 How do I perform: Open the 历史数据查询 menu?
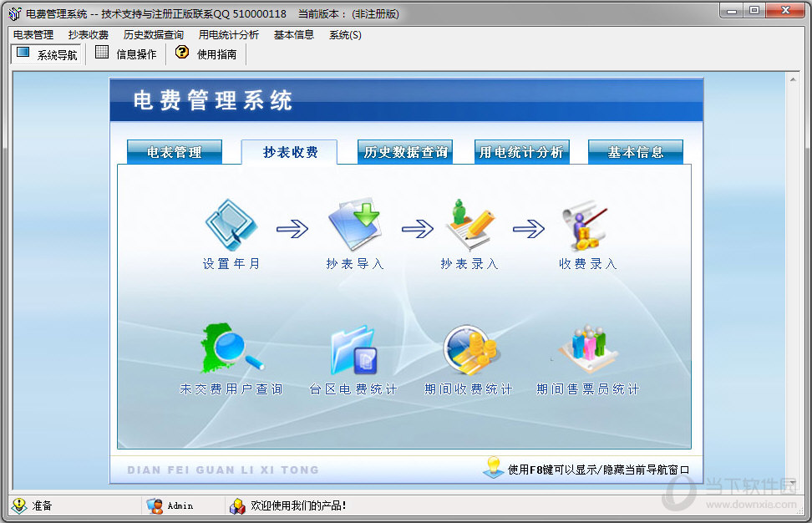coord(153,35)
